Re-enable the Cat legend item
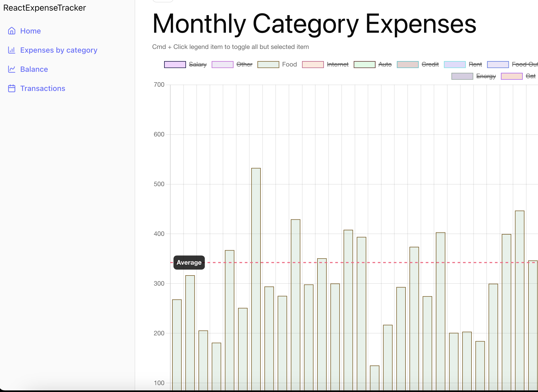 coord(531,76)
